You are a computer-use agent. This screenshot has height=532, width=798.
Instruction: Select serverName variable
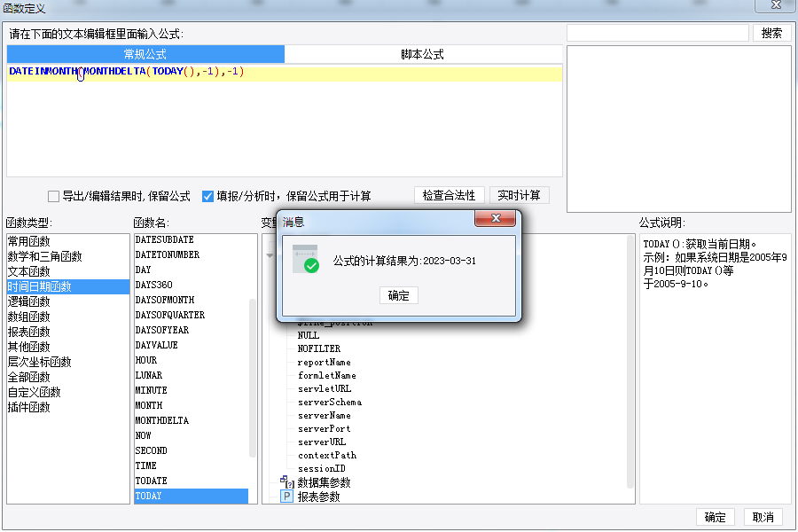(x=325, y=416)
